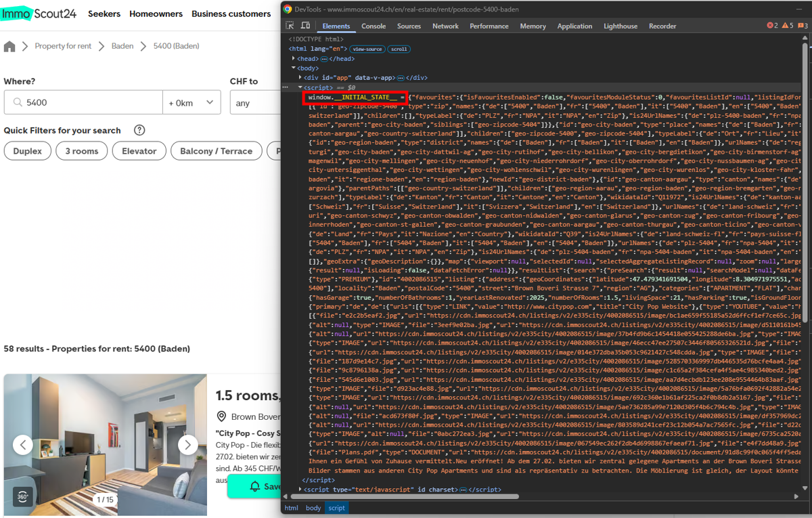Click the window.__INITIAL_STATE__ text
Screen dimensions: 812x518
352,98
